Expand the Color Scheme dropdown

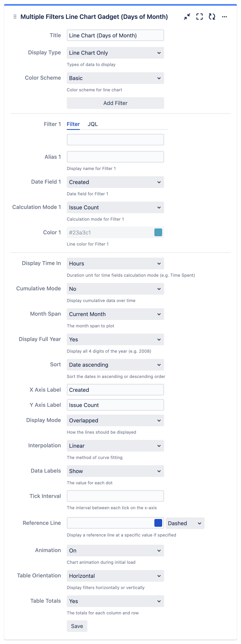tap(115, 78)
